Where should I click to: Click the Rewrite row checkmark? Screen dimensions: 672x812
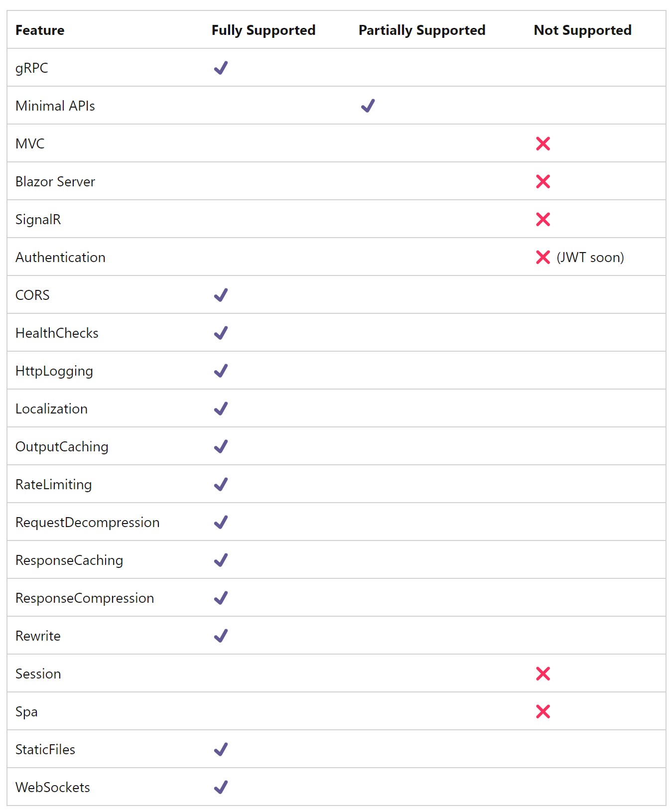(221, 636)
